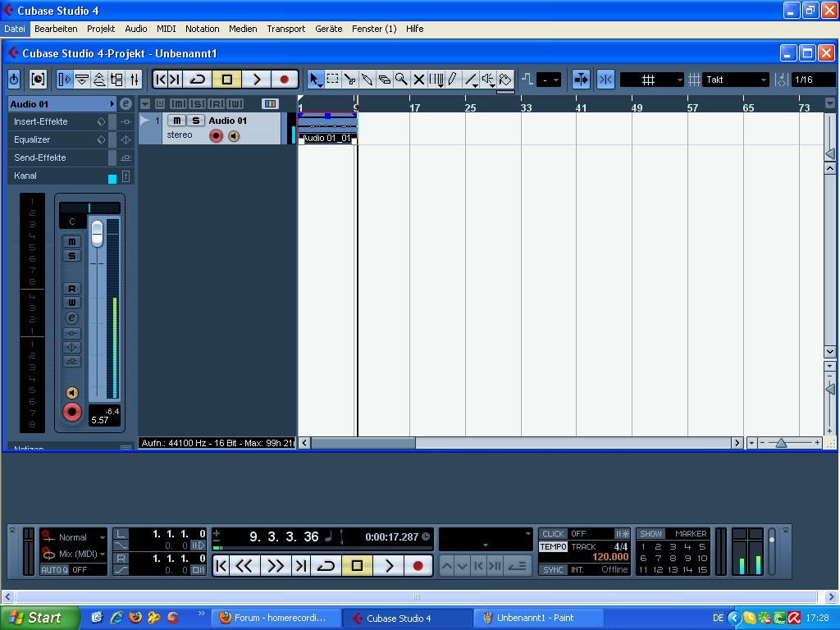Open the Bearbeiten menu
The image size is (840, 630).
pos(56,29)
